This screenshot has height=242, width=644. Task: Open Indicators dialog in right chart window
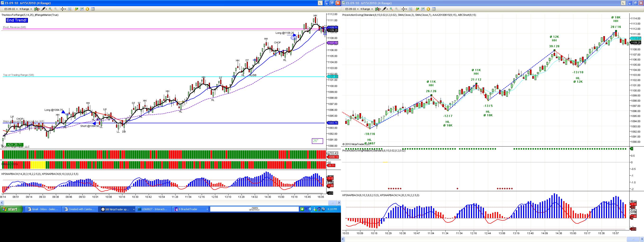point(423,9)
